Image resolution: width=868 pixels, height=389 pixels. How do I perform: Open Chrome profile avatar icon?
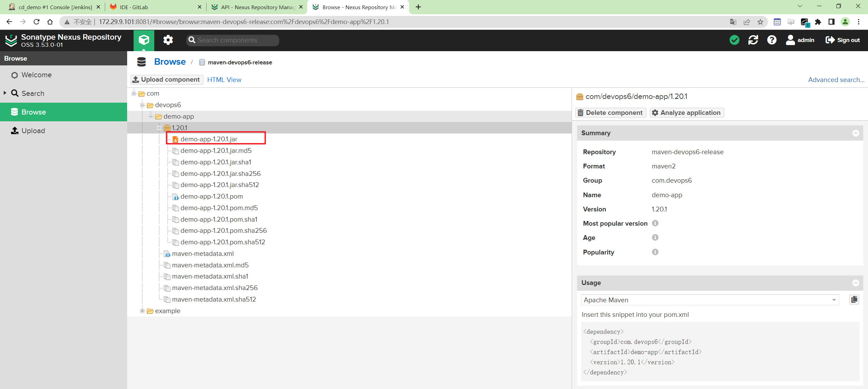(845, 22)
